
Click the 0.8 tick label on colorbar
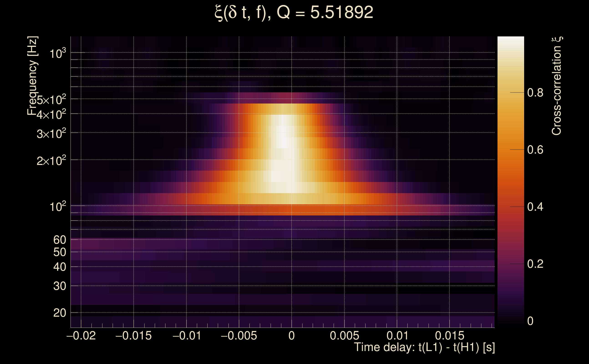click(x=535, y=93)
